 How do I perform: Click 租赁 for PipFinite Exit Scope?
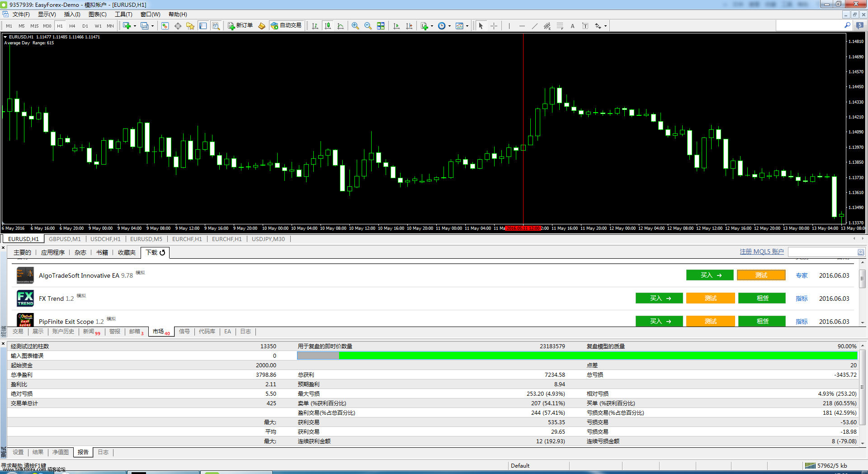pos(762,321)
